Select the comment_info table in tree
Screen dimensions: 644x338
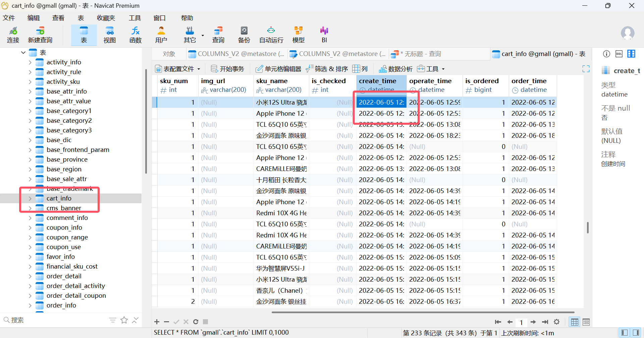tap(67, 218)
